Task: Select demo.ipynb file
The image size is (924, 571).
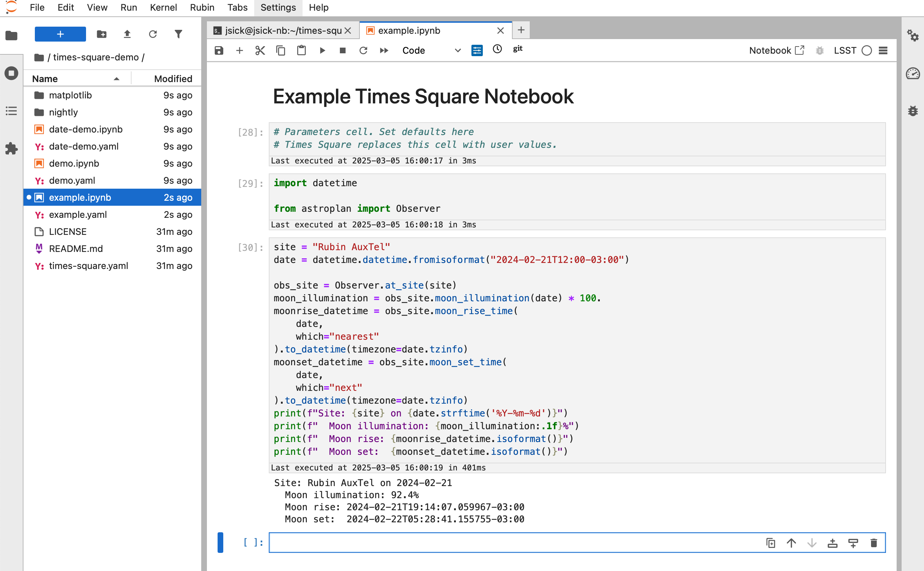Action: pyautogui.click(x=112, y=163)
